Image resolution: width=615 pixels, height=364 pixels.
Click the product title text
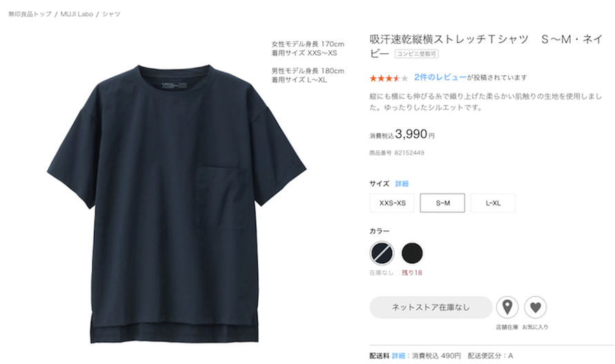(x=486, y=45)
